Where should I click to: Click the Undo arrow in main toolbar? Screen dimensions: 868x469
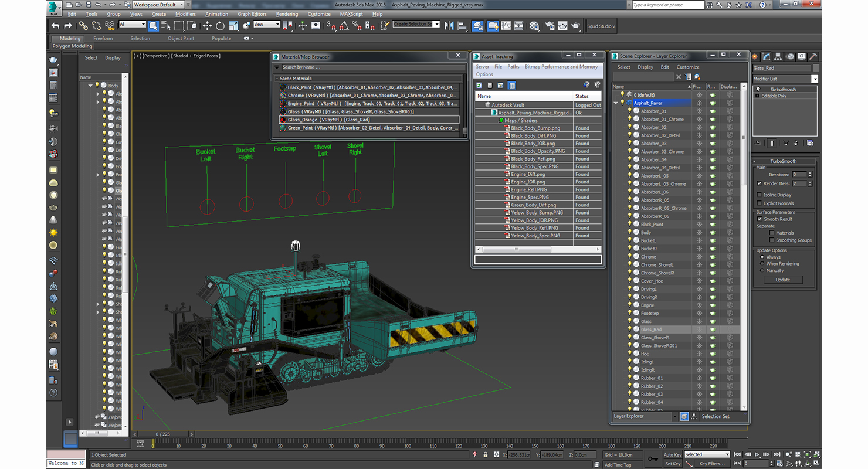click(x=55, y=26)
